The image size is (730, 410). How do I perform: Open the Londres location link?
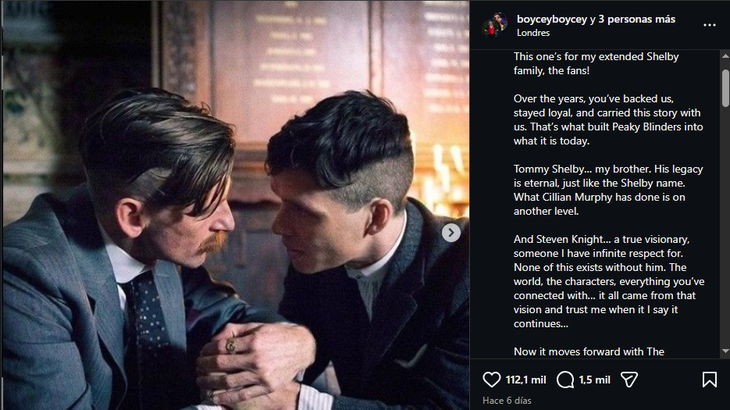[533, 33]
